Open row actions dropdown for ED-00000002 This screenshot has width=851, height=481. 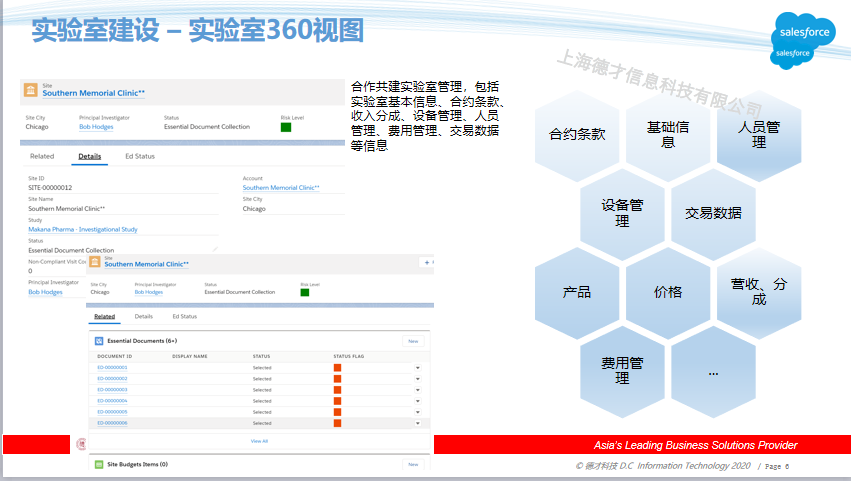(418, 379)
